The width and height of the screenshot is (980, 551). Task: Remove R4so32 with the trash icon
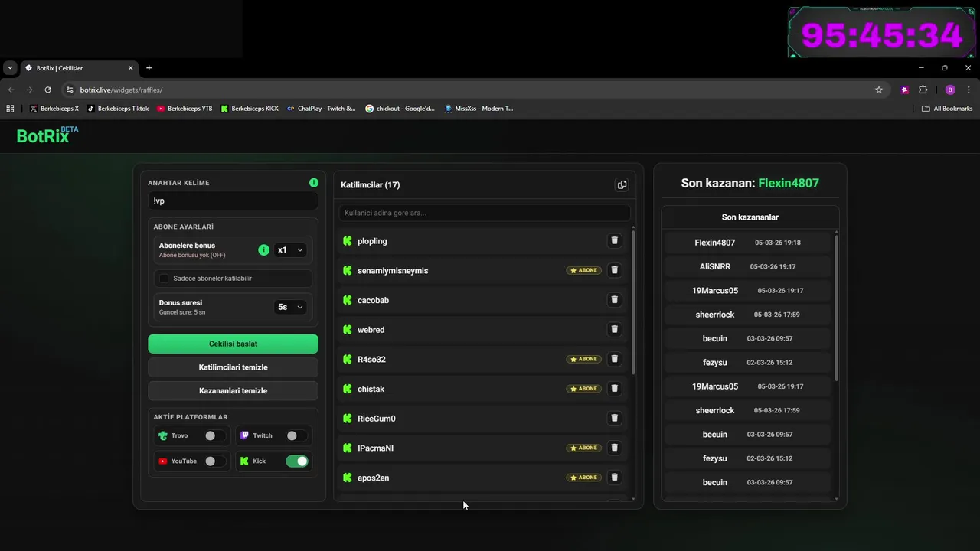(614, 359)
